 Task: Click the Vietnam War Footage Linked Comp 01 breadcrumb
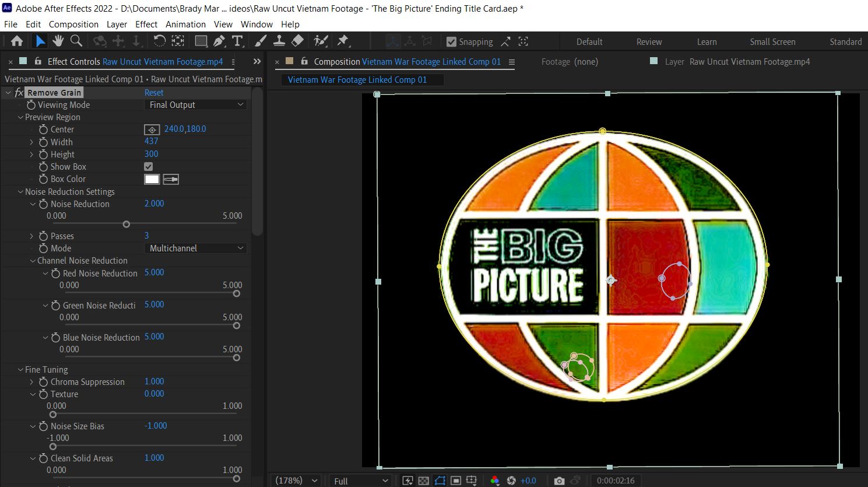357,80
